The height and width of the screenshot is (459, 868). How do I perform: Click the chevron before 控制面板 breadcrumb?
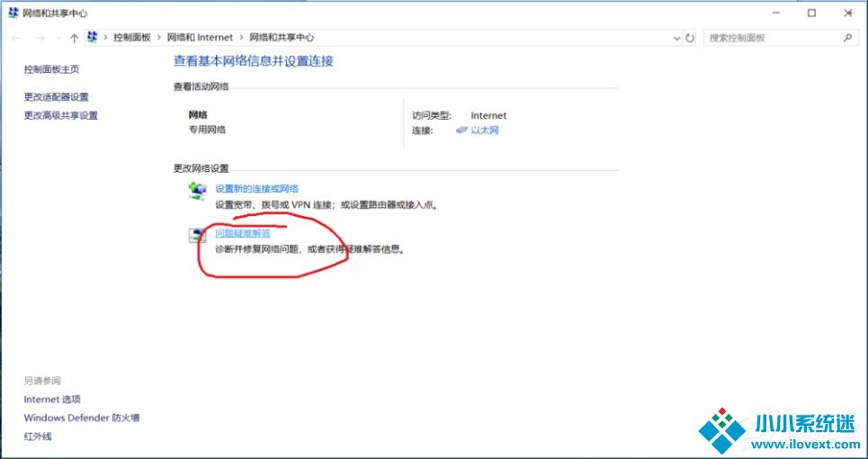pos(105,38)
